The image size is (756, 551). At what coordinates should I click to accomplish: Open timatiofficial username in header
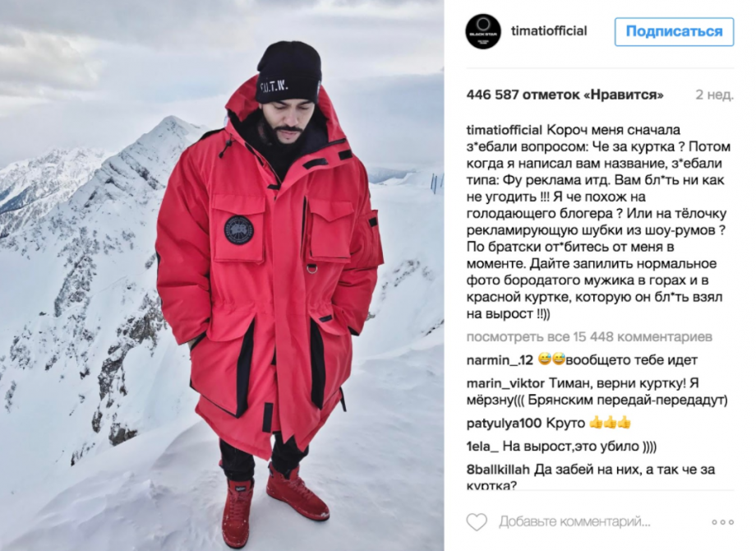[x=549, y=31]
